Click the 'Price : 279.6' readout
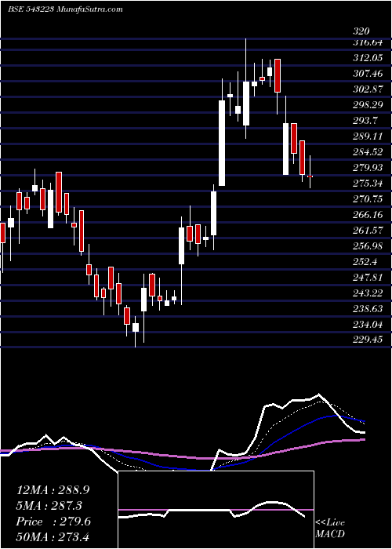 point(53,522)
